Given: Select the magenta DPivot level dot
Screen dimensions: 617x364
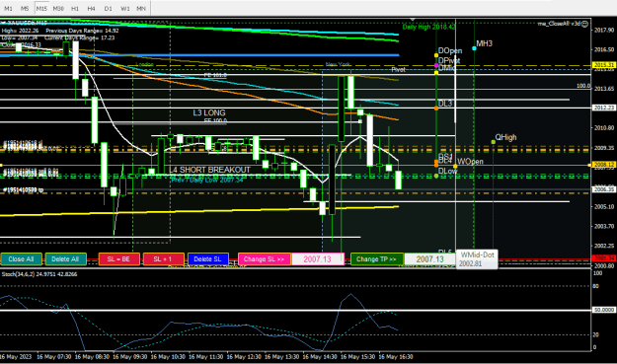Looking at the screenshot, I should click(x=436, y=65).
